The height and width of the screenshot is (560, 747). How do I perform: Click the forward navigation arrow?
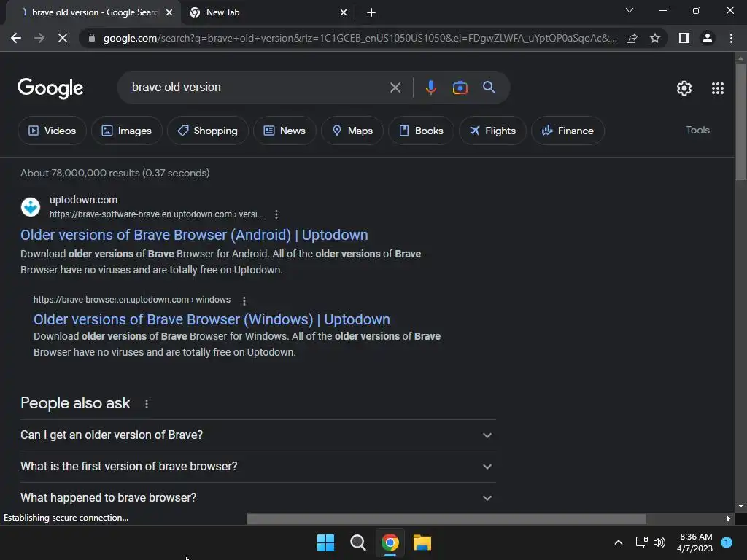click(x=39, y=38)
